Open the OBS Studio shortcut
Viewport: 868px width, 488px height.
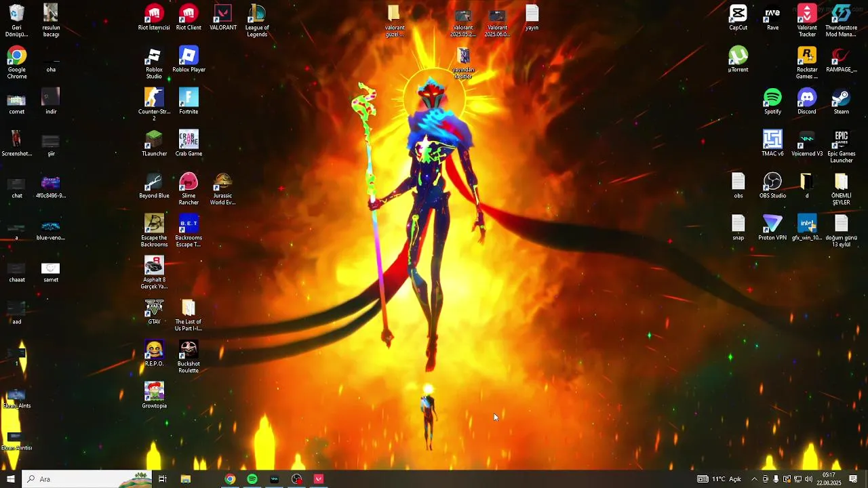(772, 186)
